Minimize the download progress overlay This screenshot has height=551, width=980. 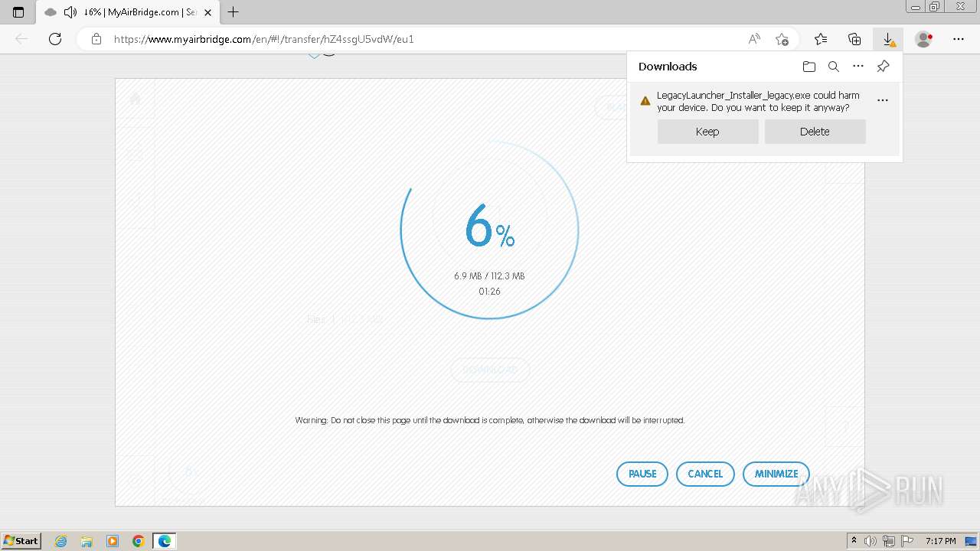tap(776, 474)
